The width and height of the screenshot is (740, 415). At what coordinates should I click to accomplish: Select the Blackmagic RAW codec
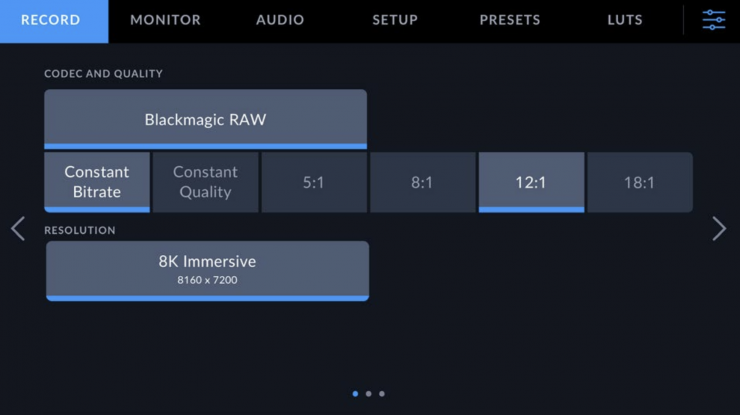tap(205, 119)
